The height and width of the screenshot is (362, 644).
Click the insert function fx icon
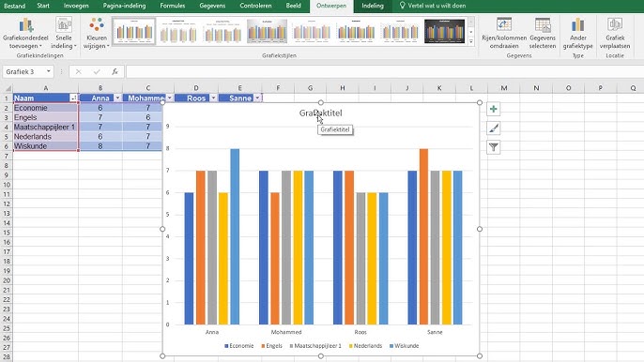click(x=115, y=71)
